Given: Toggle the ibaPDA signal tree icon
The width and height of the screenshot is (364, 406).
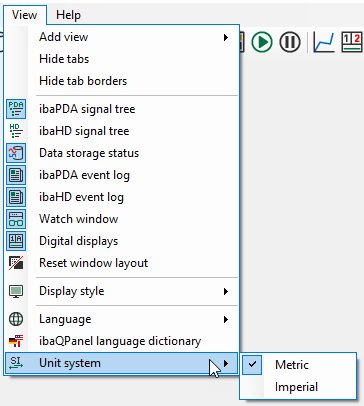Looking at the screenshot, I should point(16,109).
